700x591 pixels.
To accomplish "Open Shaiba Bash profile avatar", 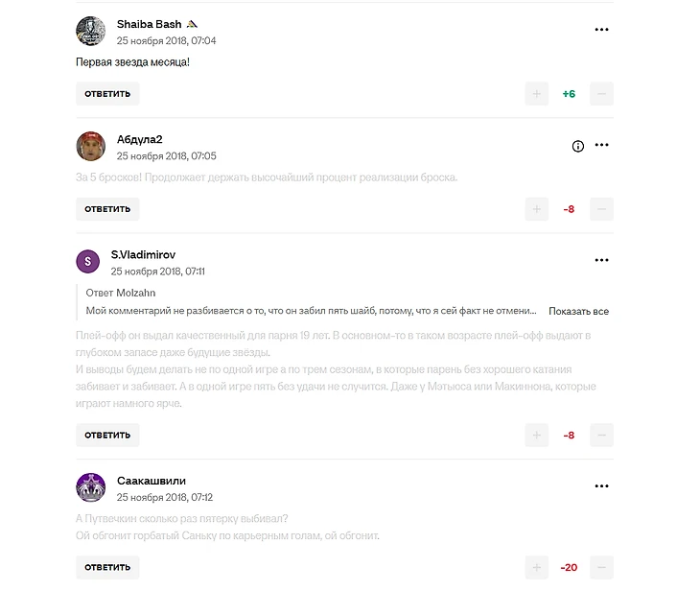I will 91,32.
